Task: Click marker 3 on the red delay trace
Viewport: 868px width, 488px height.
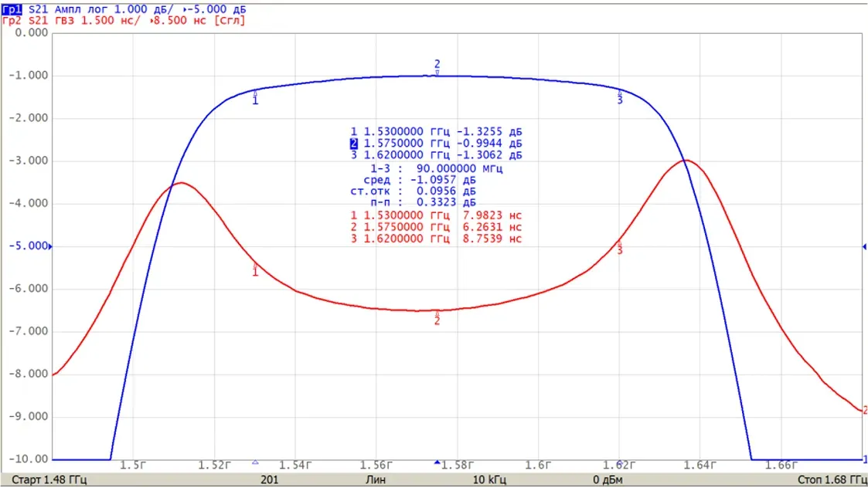Action: (x=620, y=248)
